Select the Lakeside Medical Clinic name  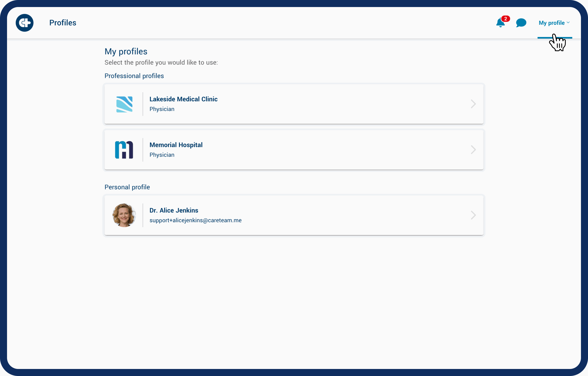pyautogui.click(x=183, y=99)
